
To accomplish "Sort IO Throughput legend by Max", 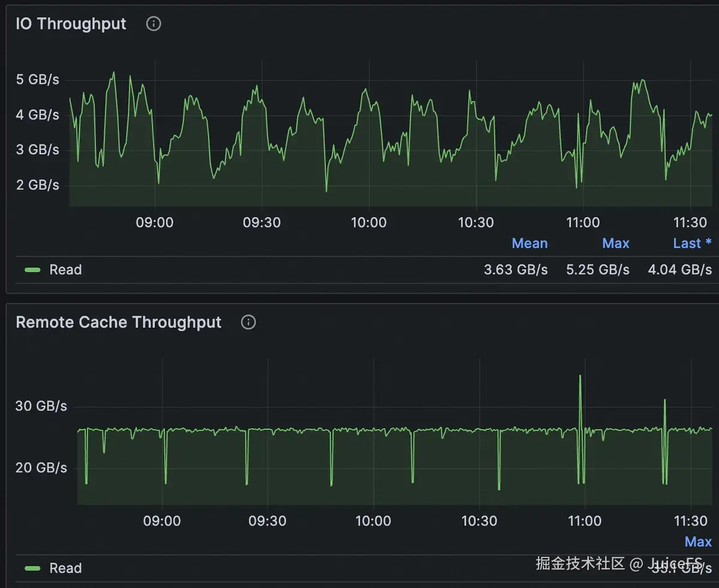I will click(616, 243).
